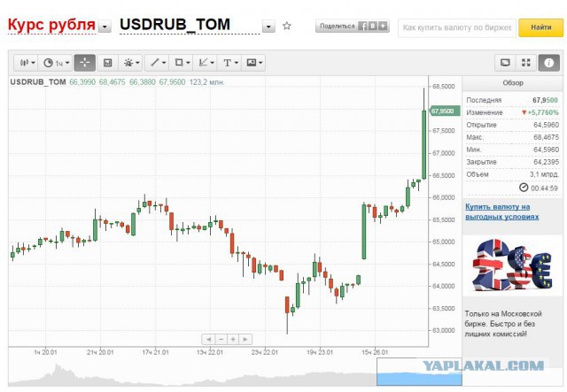Click the USDRUB_TOM title text

pyautogui.click(x=175, y=24)
